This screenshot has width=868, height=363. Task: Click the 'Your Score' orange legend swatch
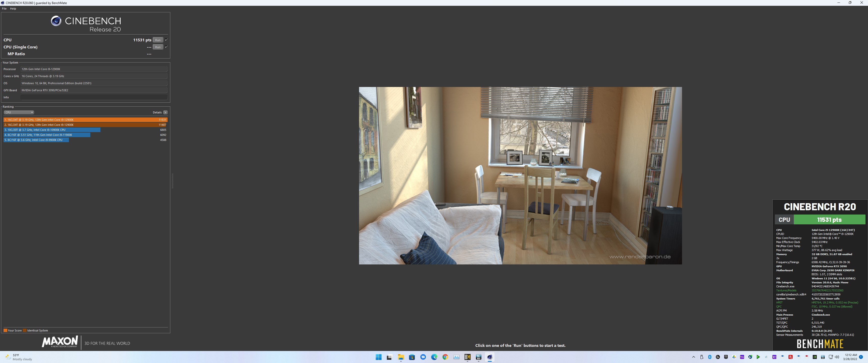(5, 330)
